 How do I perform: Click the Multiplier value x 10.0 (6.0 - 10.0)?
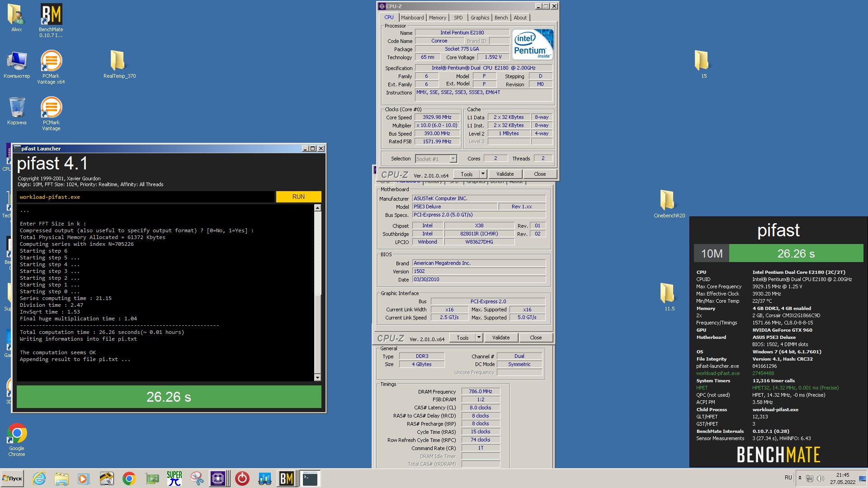(437, 125)
